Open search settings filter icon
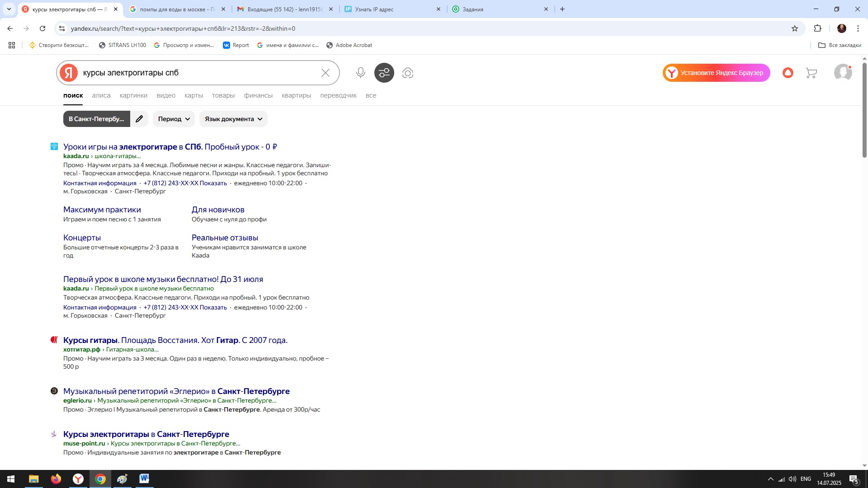 click(x=384, y=73)
